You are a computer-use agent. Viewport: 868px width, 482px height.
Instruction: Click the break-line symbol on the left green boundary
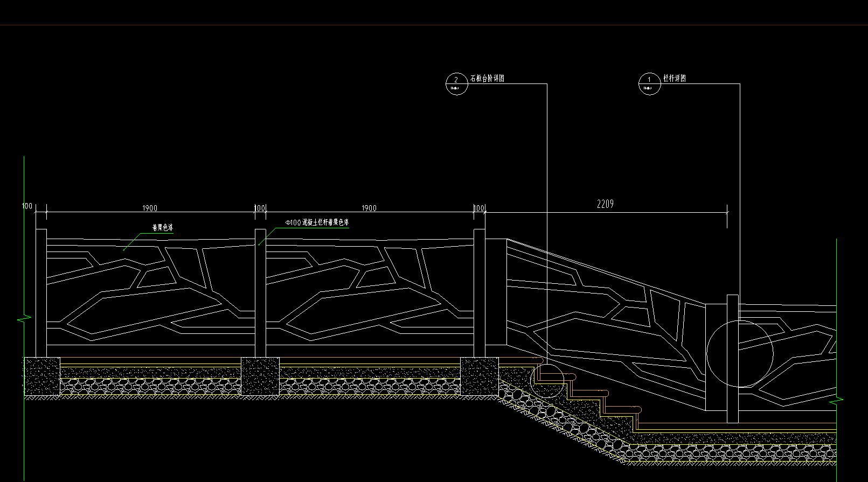[24, 319]
